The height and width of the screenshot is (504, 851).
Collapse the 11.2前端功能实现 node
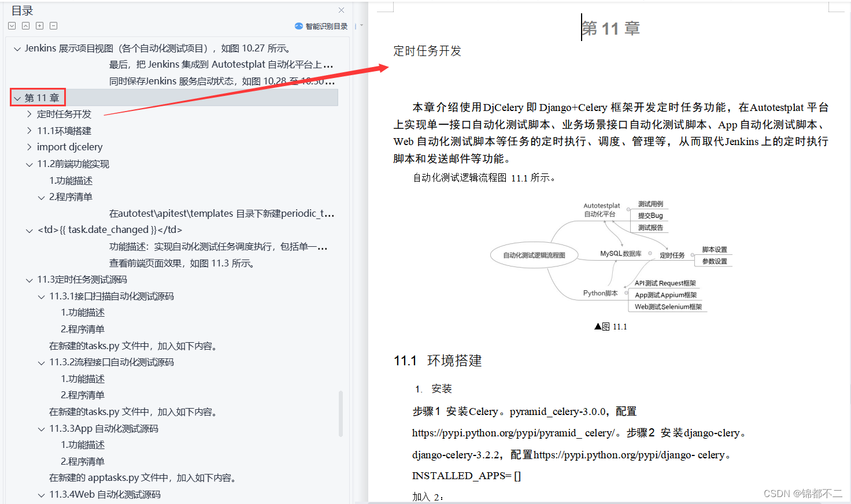pyautogui.click(x=29, y=164)
